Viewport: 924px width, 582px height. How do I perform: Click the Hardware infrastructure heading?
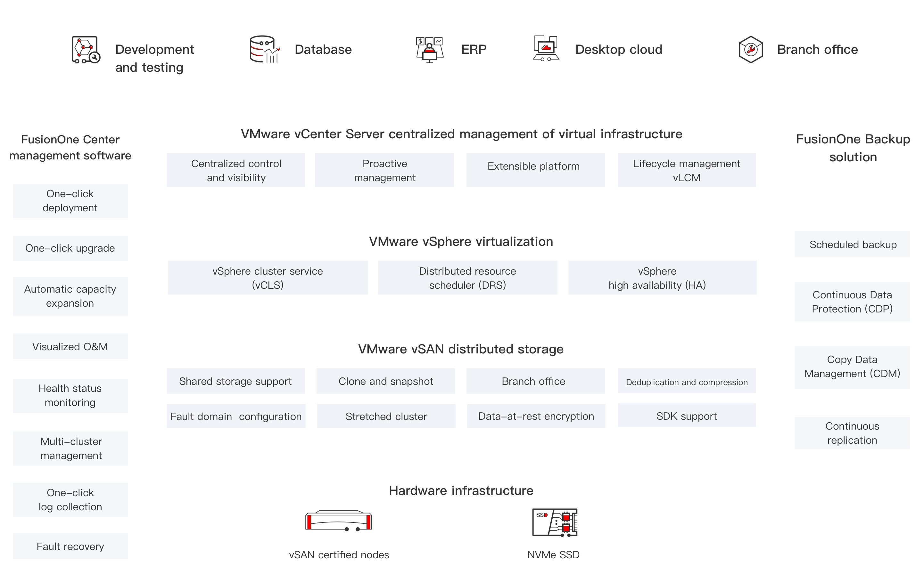click(x=461, y=490)
